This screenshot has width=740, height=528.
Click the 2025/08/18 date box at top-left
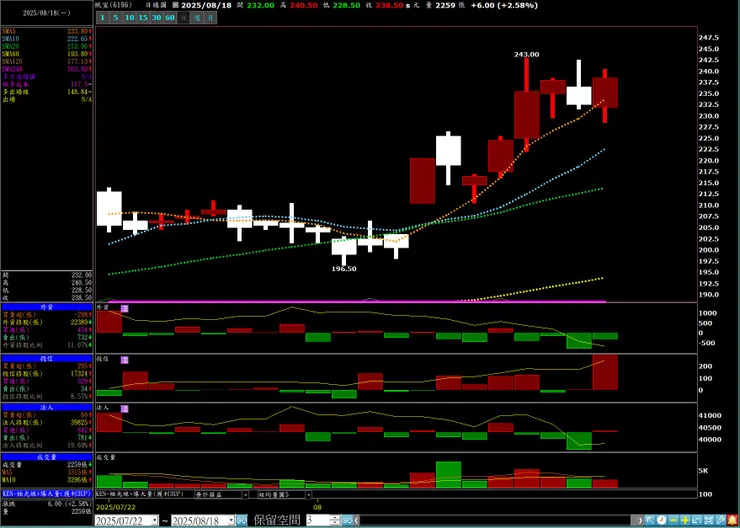47,13
